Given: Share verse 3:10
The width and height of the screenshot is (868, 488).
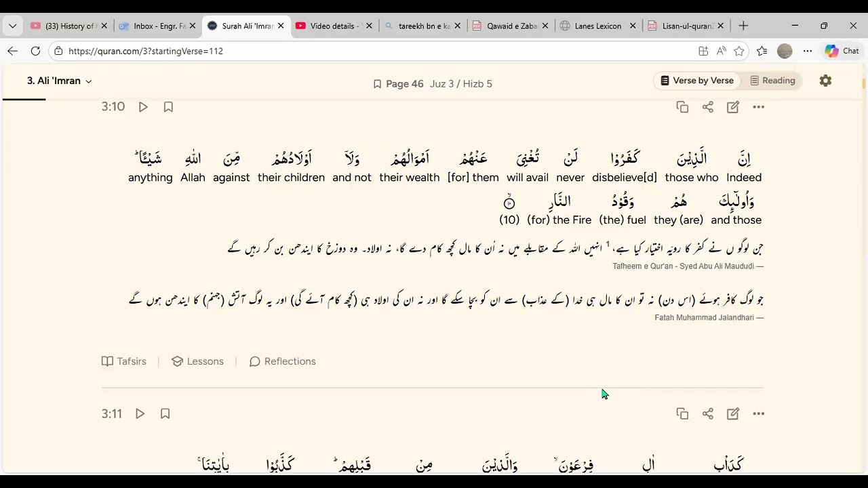Looking at the screenshot, I should point(708,107).
